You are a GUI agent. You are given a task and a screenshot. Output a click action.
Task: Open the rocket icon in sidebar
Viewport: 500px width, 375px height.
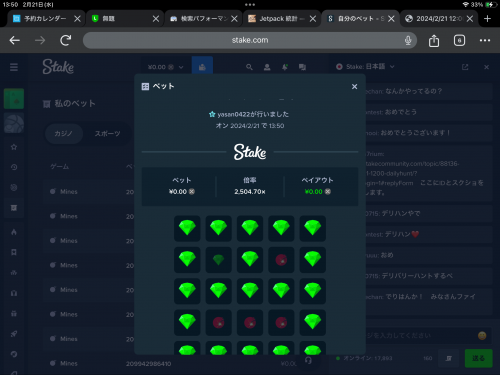tap(14, 334)
